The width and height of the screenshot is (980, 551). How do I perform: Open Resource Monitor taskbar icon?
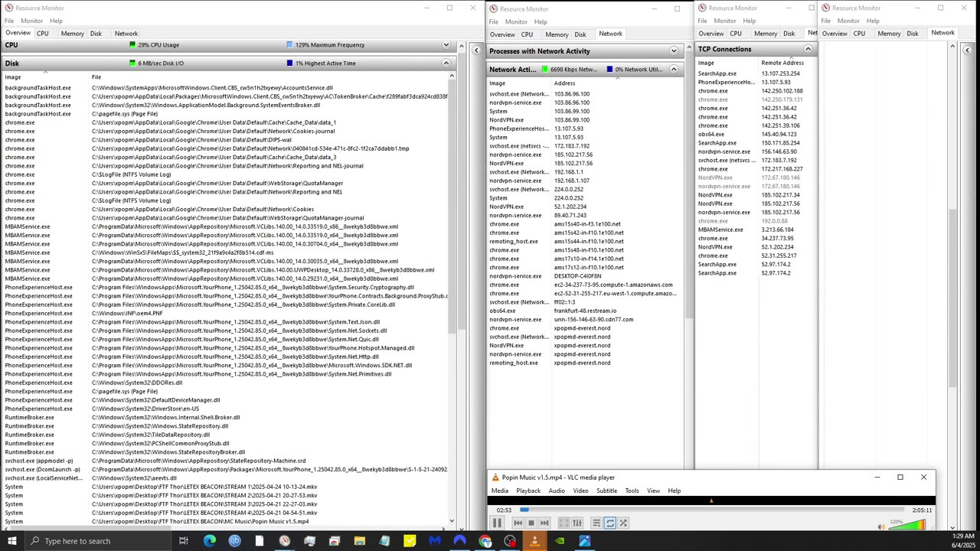[x=284, y=541]
